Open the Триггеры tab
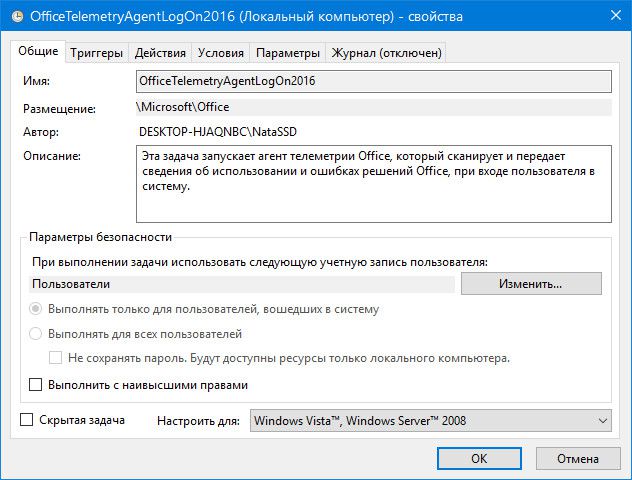Screen dimensions: 632x480 click(96, 53)
